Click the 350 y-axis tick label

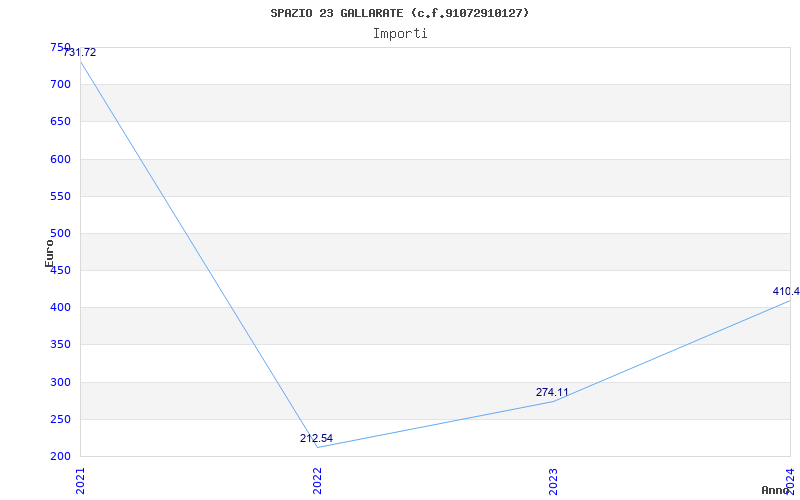point(60,345)
